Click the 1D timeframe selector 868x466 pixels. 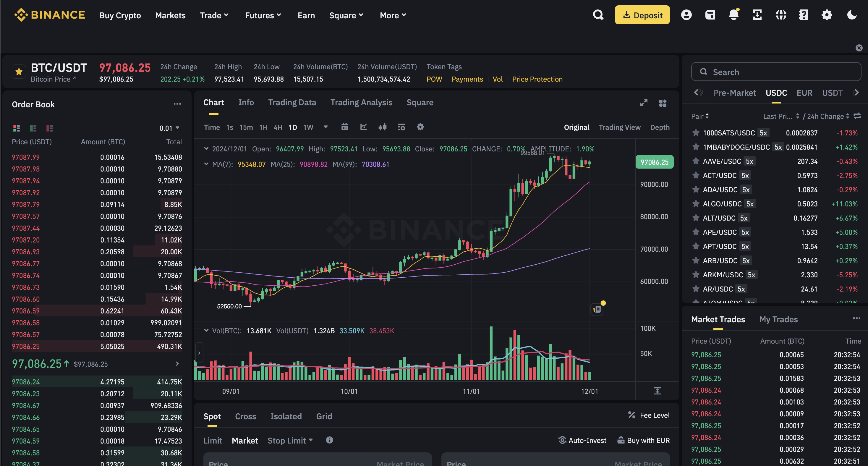point(292,127)
